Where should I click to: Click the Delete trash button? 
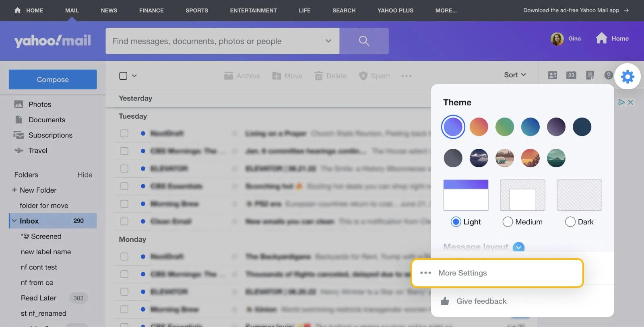pos(330,76)
